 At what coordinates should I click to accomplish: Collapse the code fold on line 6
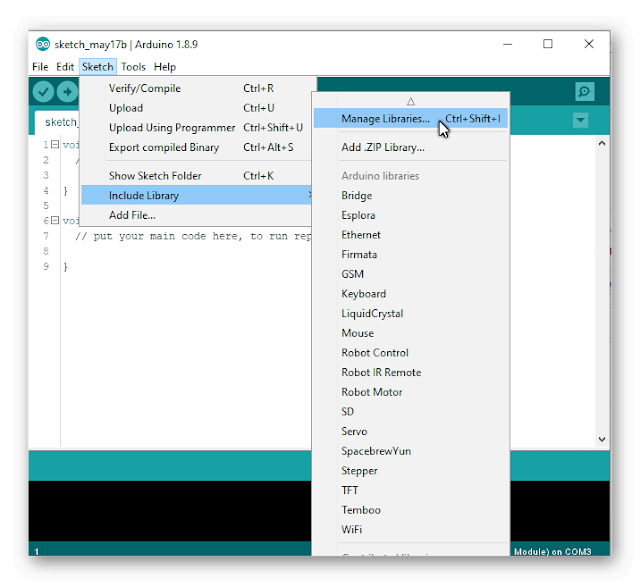[55, 220]
